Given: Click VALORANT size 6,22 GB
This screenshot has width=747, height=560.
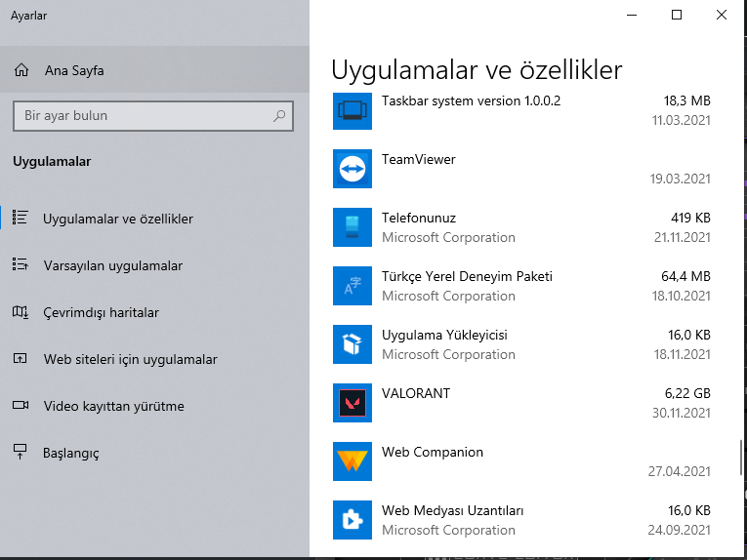Looking at the screenshot, I should coord(687,393).
